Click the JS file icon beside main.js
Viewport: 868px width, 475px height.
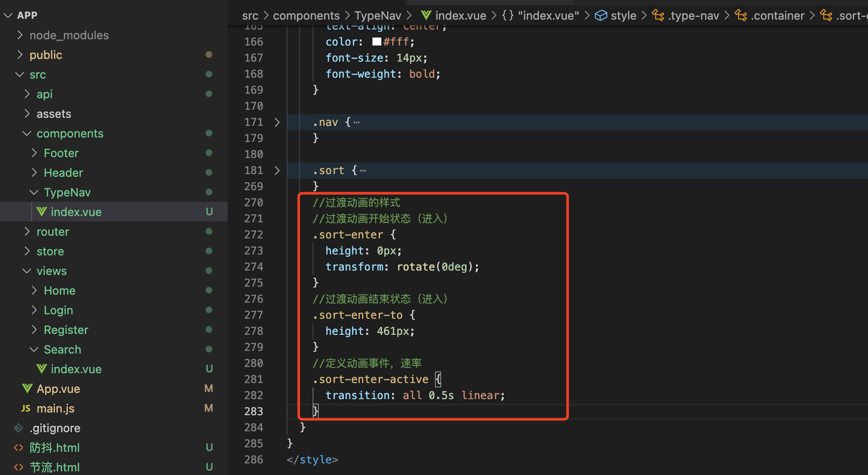coord(26,408)
